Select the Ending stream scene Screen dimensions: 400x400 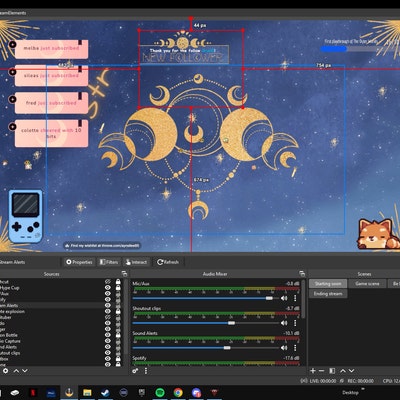point(328,294)
